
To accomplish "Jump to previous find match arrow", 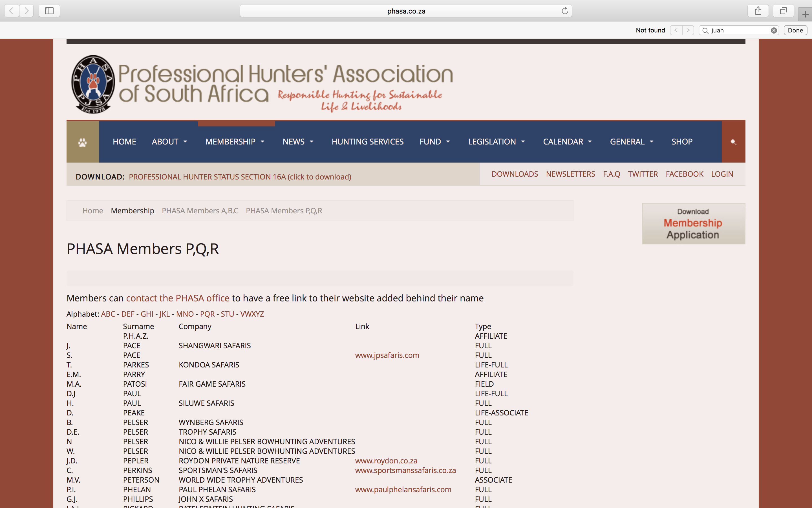I will point(676,30).
